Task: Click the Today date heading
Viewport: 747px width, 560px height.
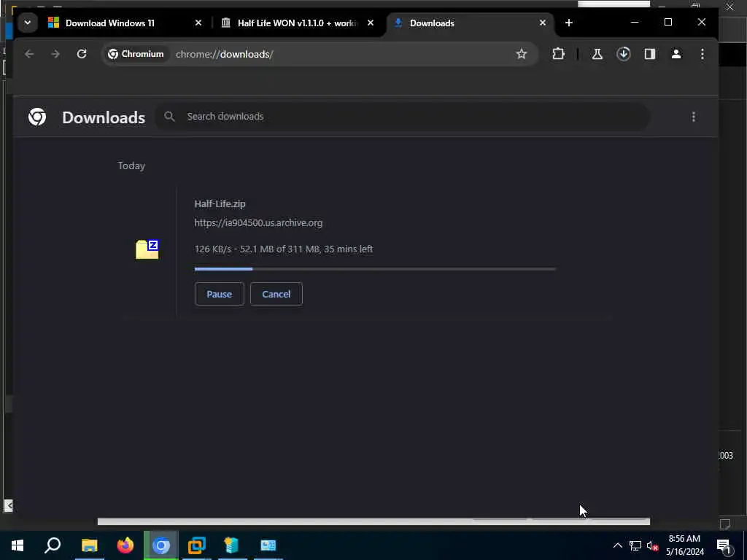Action: click(131, 166)
